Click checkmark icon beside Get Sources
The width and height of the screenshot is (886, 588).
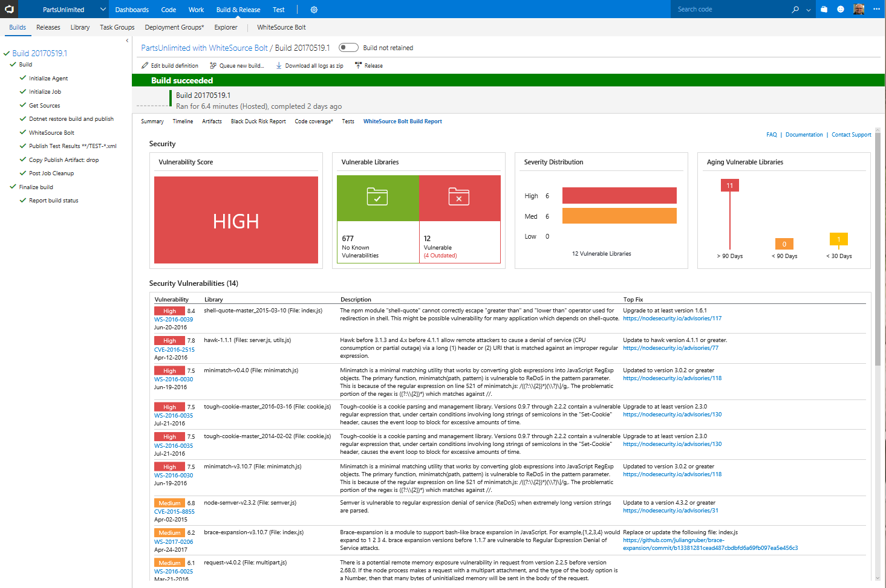tap(23, 105)
